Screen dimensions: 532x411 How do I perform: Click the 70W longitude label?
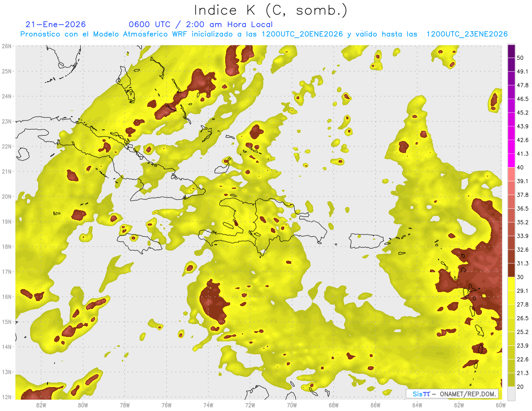(x=292, y=405)
